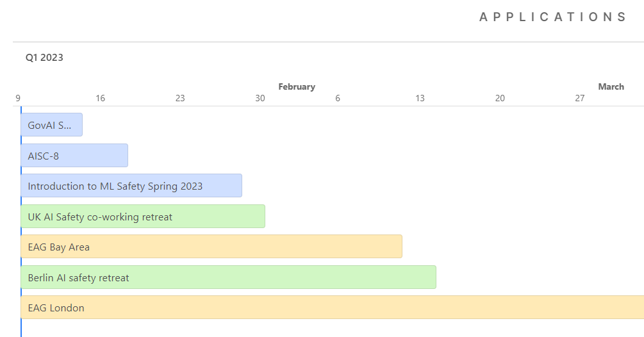The height and width of the screenshot is (337, 644).
Task: Select the date marker 9 on timeline
Action: tap(19, 98)
